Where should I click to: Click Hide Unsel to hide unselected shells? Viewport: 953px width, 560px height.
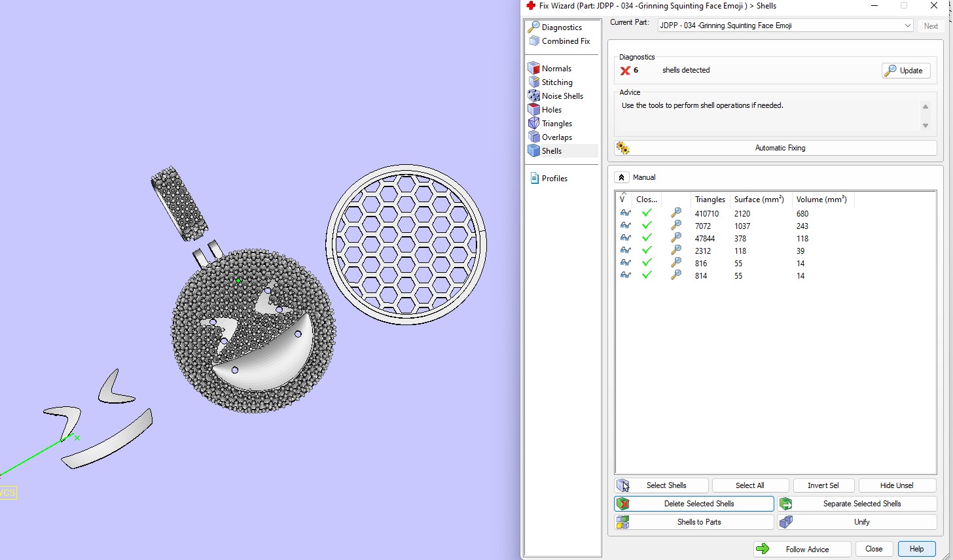pos(897,485)
